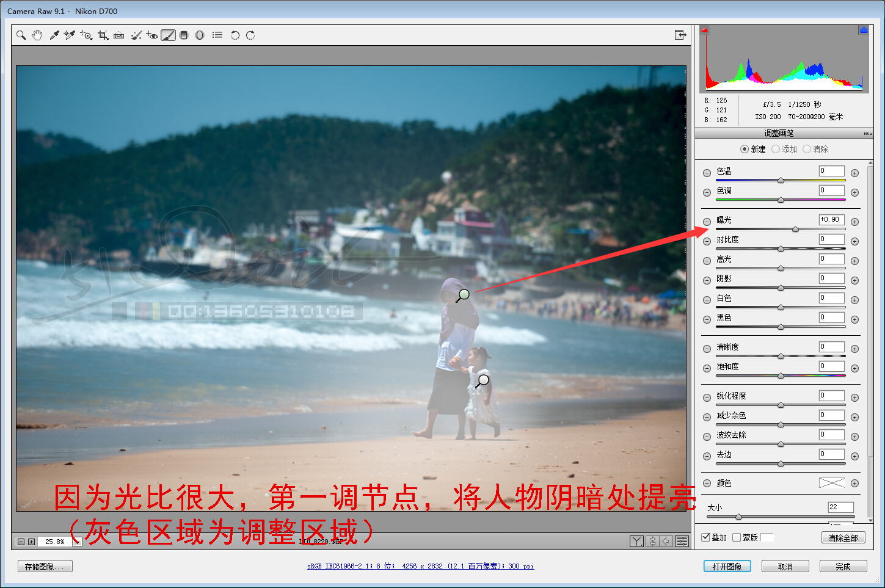Click the zoom out minus button
Image resolution: width=885 pixels, height=588 pixels.
pyautogui.click(x=21, y=542)
